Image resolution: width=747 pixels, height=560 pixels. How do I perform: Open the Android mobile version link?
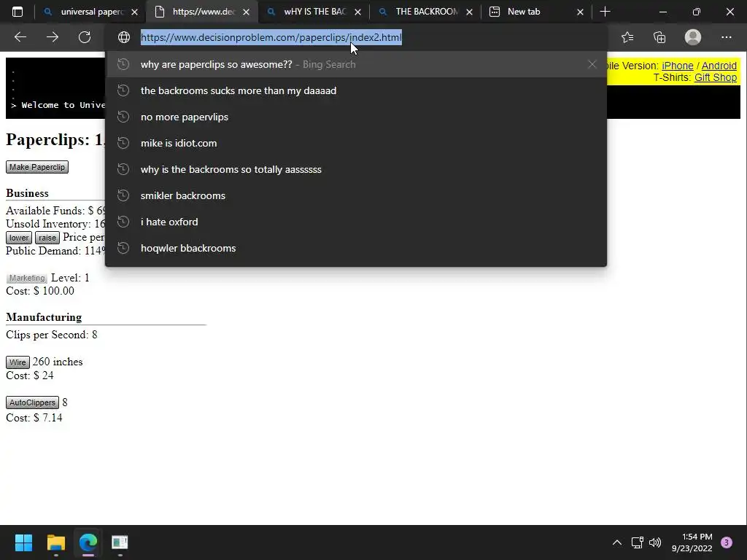point(719,66)
